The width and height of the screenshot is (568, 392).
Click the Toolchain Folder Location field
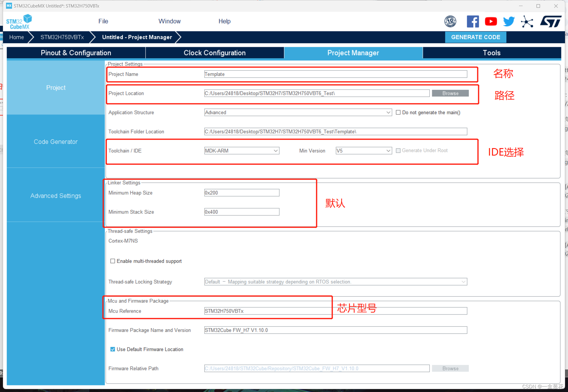(x=336, y=132)
